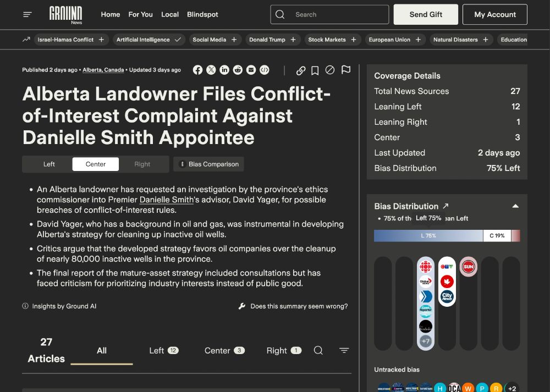This screenshot has height=392, width=550.
Task: Open the Local nav item
Action: (x=170, y=14)
